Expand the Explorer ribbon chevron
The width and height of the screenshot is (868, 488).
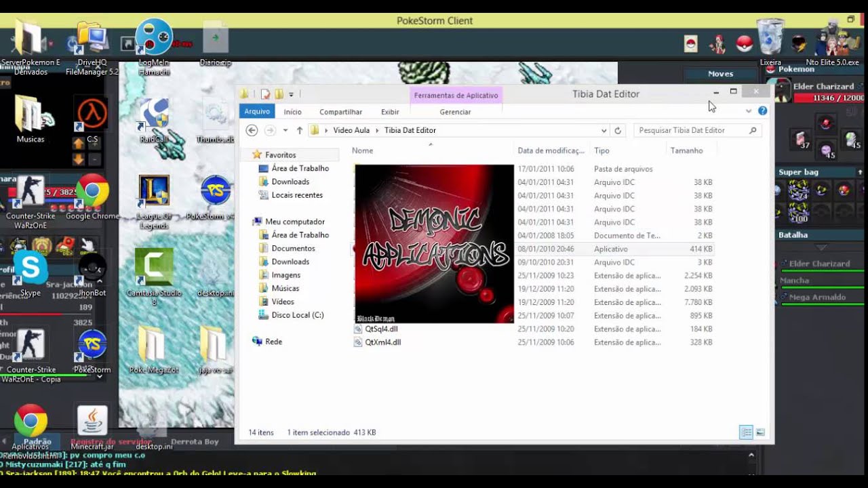(x=749, y=111)
